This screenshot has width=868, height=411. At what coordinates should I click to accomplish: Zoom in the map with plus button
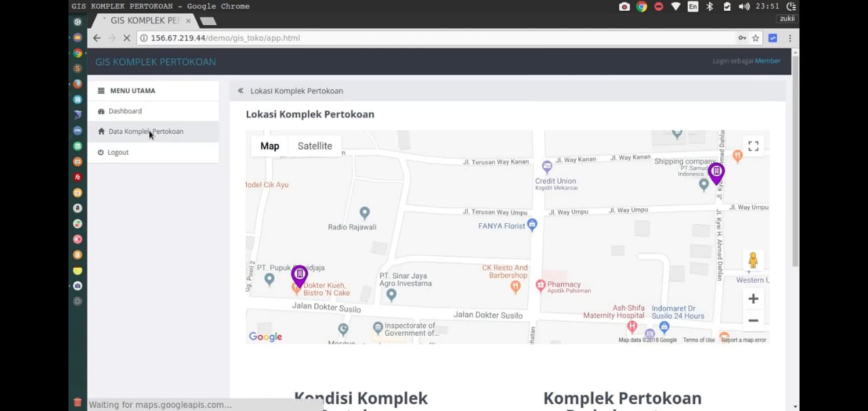coord(753,299)
